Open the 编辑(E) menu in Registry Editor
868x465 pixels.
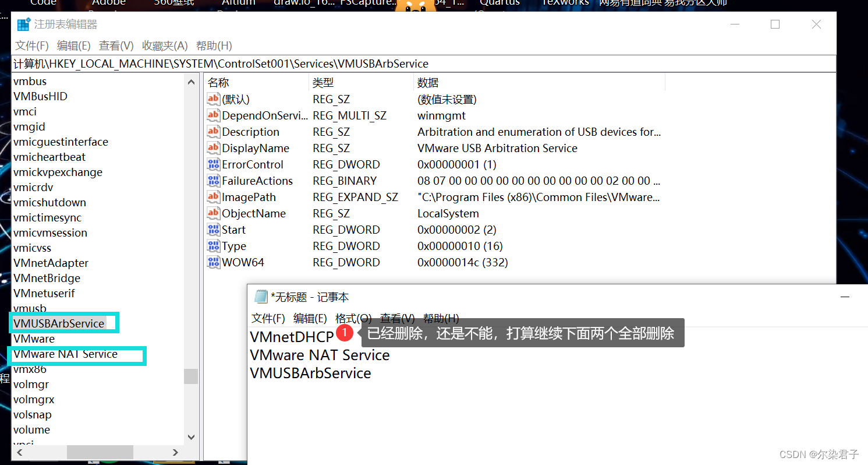[x=74, y=45]
